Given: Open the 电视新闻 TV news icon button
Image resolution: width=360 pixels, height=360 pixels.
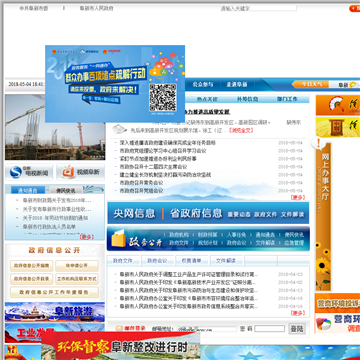Looking at the screenshot, I should point(29,172).
